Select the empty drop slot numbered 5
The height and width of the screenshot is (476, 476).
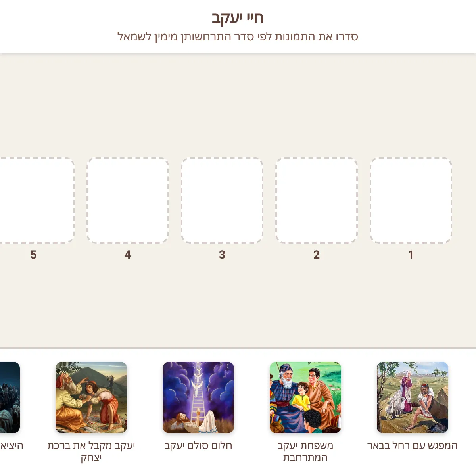click(36, 200)
